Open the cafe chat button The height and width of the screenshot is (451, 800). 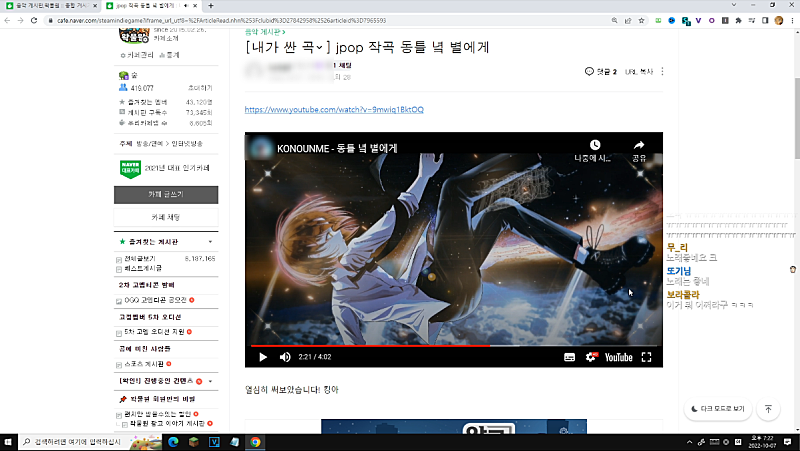(166, 217)
